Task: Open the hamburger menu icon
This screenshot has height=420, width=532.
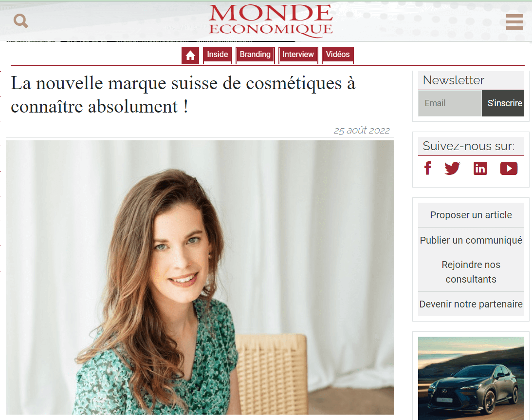Action: pos(514,22)
